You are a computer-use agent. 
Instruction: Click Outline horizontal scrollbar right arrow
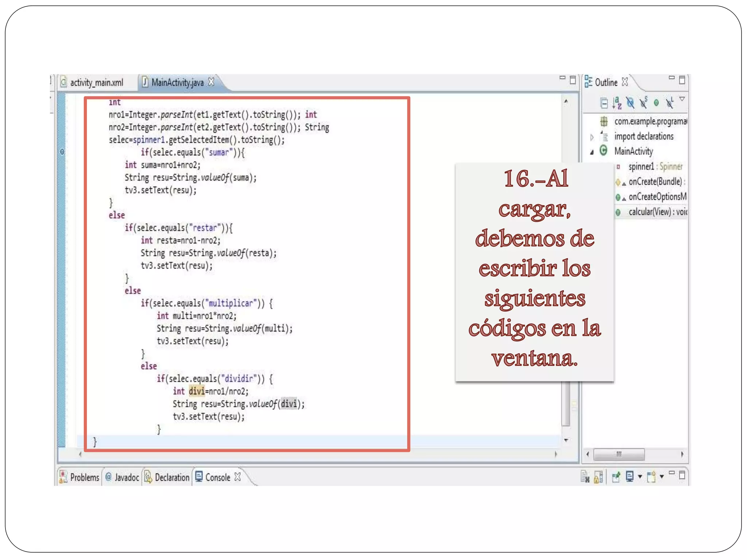click(682, 454)
